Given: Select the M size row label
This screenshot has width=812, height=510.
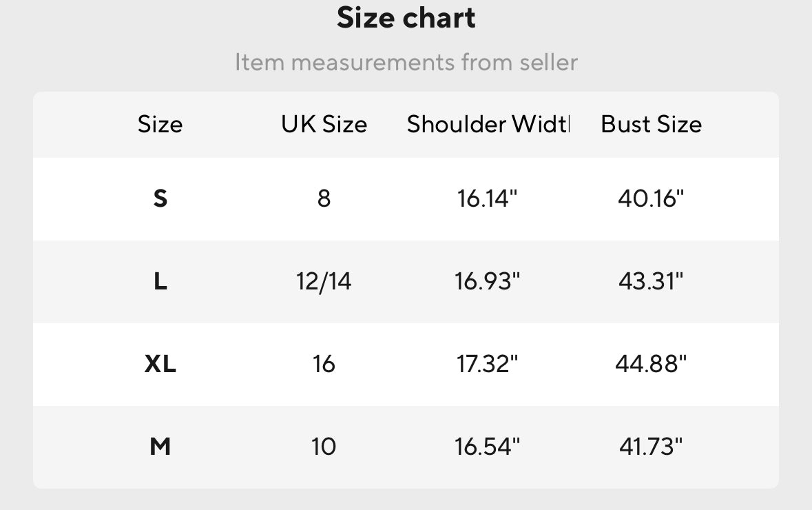Looking at the screenshot, I should pos(160,447).
